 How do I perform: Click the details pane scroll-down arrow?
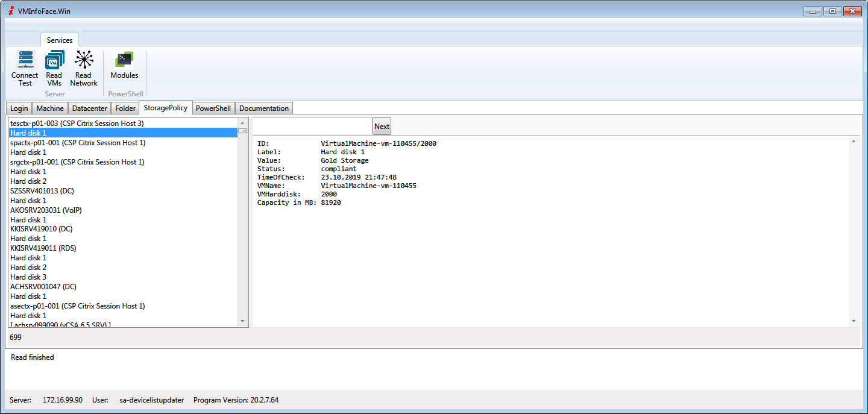tap(854, 321)
